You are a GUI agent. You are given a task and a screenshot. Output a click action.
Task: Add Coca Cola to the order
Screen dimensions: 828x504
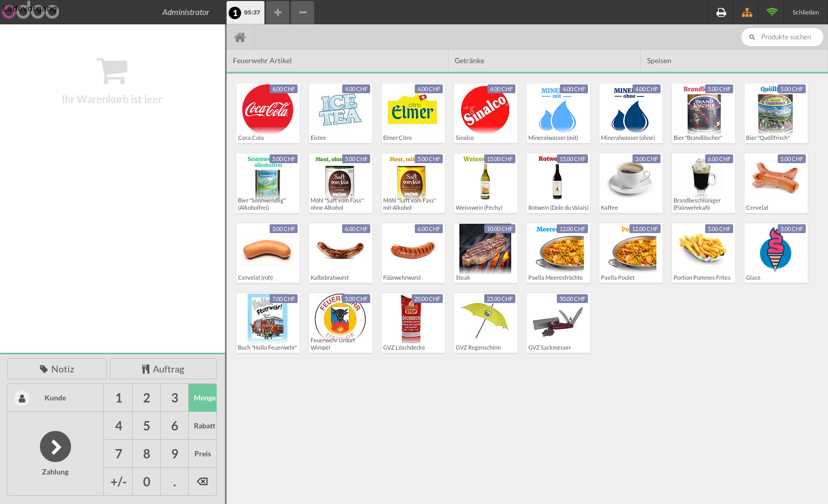(268, 113)
